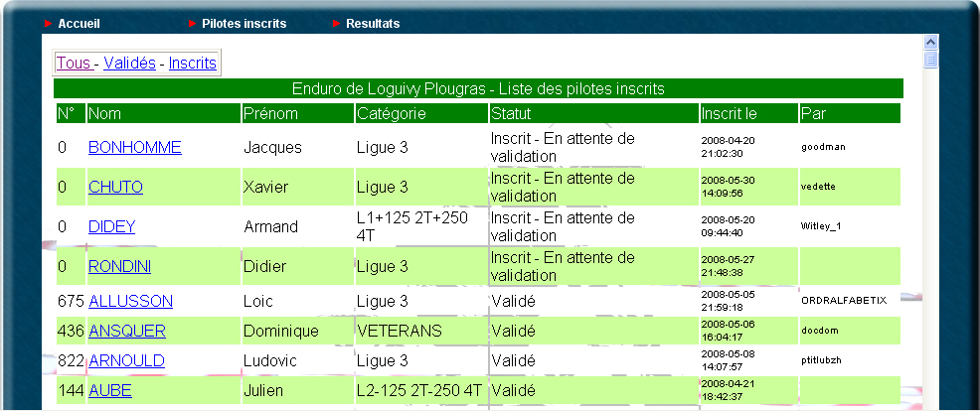Click the red arrow beside Pilotes inscrits

pos(193,24)
